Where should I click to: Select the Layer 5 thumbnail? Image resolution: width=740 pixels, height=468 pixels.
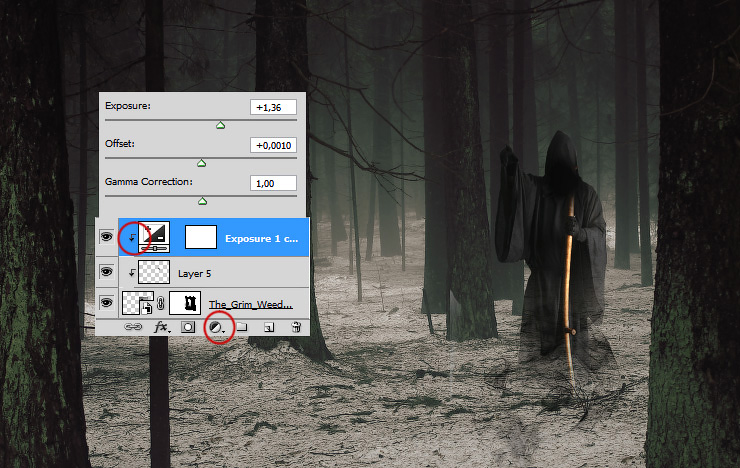coord(154,272)
